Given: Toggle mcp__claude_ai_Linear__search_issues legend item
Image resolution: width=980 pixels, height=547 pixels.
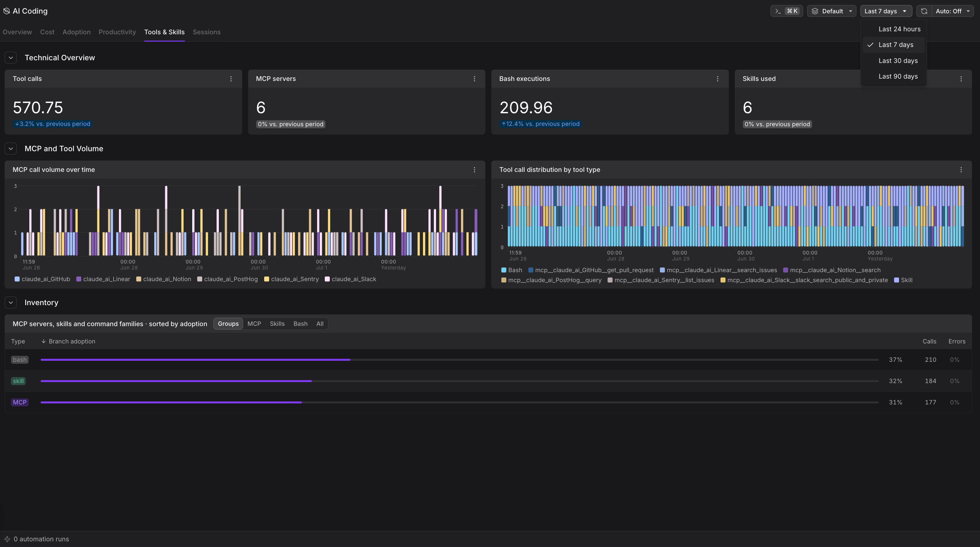Looking at the screenshot, I should 718,270.
